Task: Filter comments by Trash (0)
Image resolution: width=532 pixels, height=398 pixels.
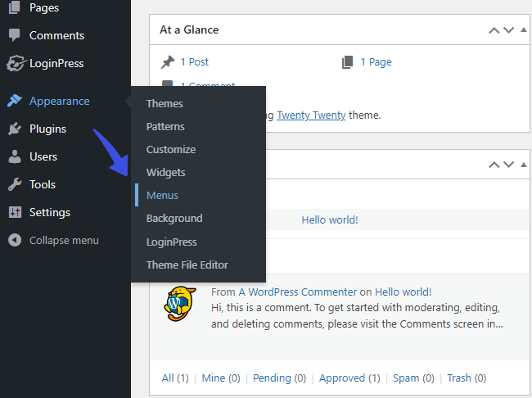Action: pos(467,378)
